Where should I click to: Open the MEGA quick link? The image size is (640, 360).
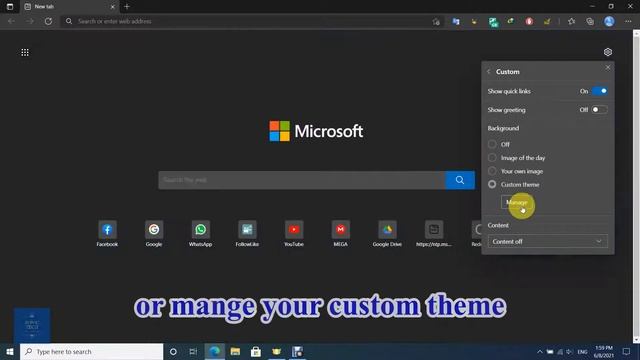(340, 234)
